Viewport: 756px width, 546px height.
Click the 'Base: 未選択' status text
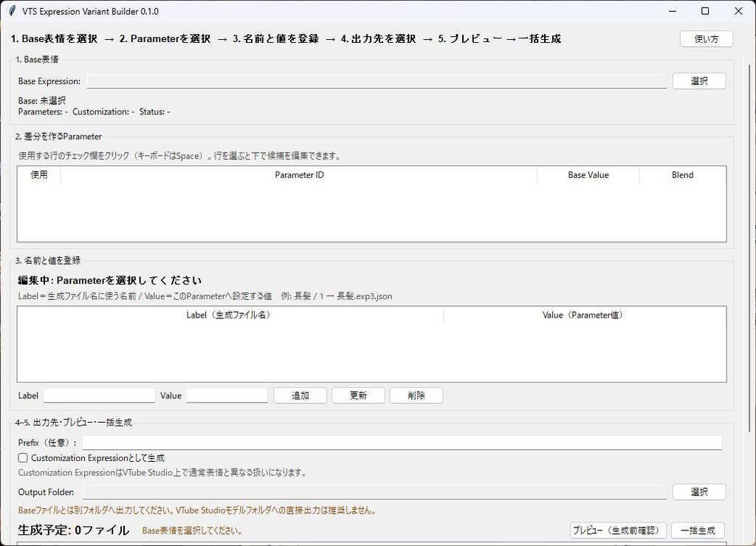(42, 100)
